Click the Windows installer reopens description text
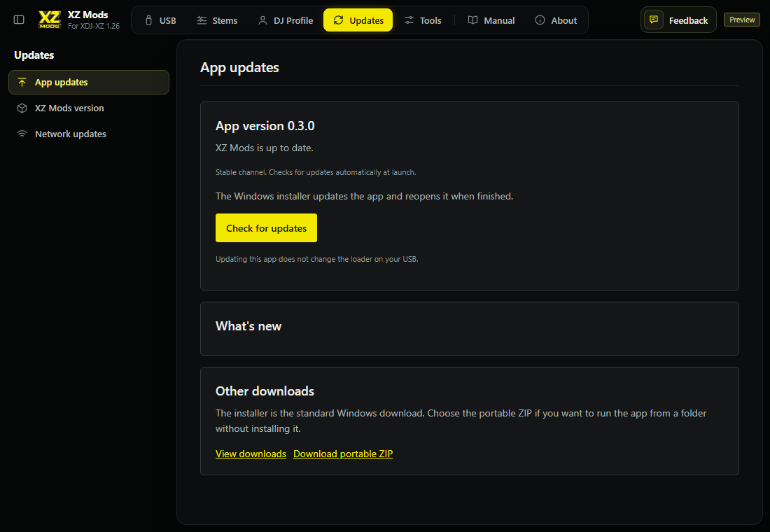This screenshot has height=532, width=770. click(365, 196)
